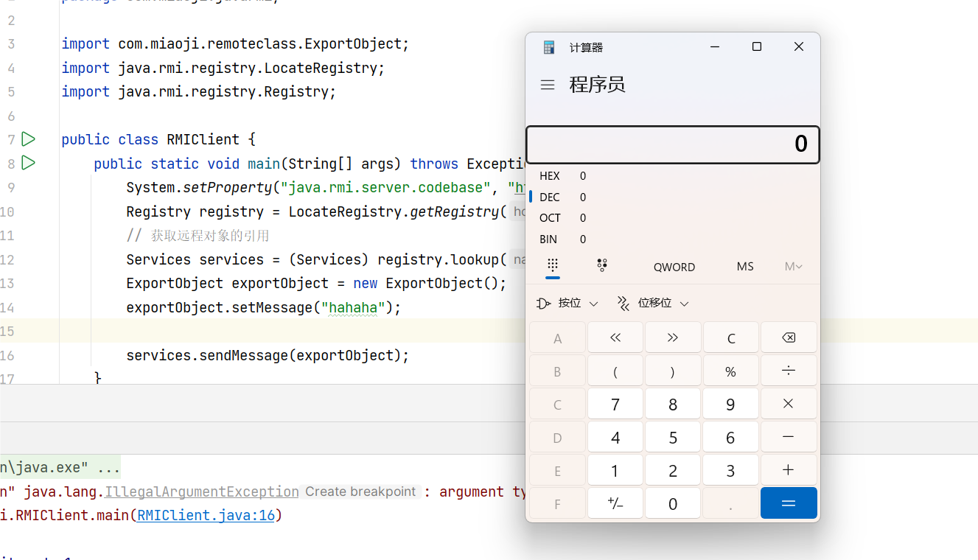This screenshot has width=978, height=560.
Task: Open the RMIClient.java:16 stack trace link
Action: click(x=206, y=516)
